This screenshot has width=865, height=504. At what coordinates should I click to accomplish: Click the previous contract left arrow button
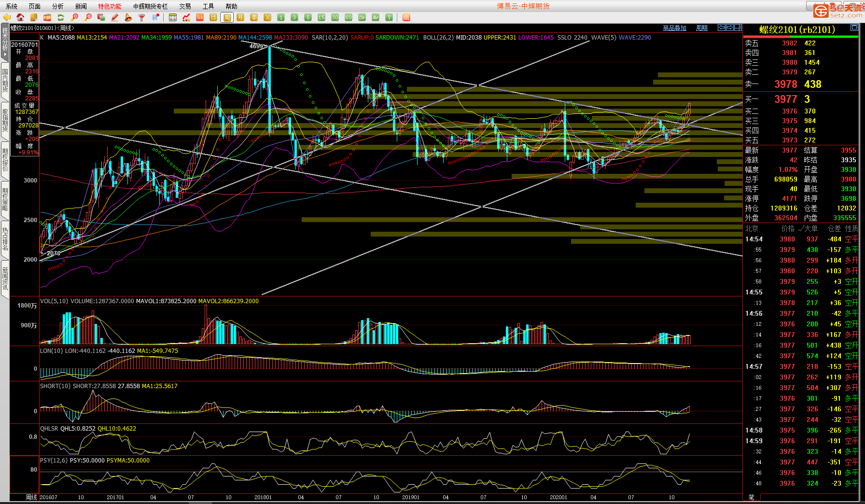point(722,28)
